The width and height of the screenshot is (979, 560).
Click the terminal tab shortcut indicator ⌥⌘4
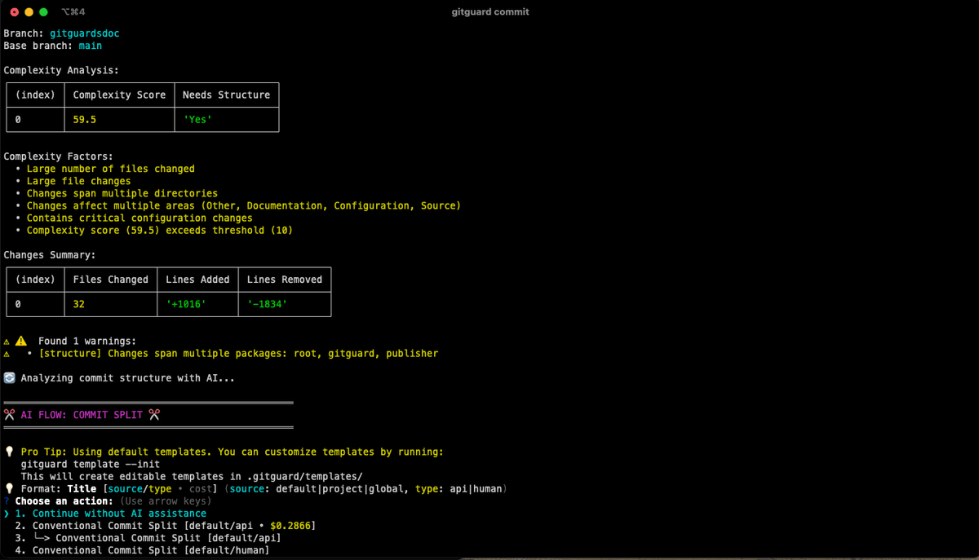(x=73, y=12)
